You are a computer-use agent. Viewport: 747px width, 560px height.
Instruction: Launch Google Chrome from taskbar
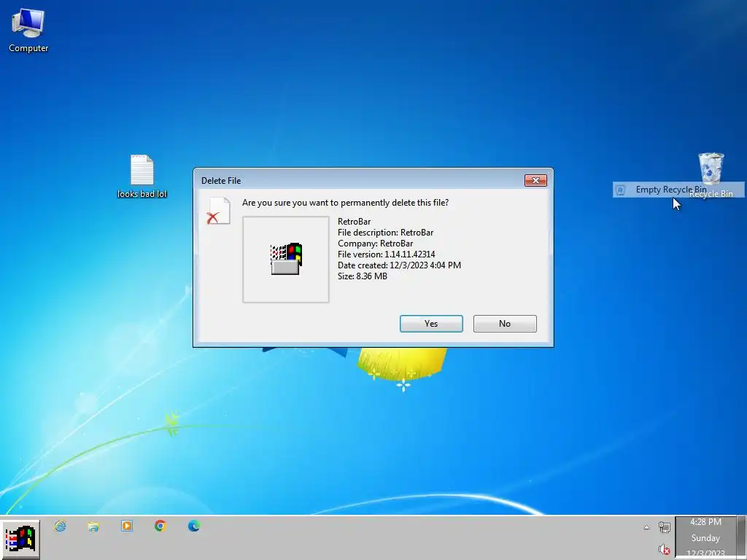point(160,526)
